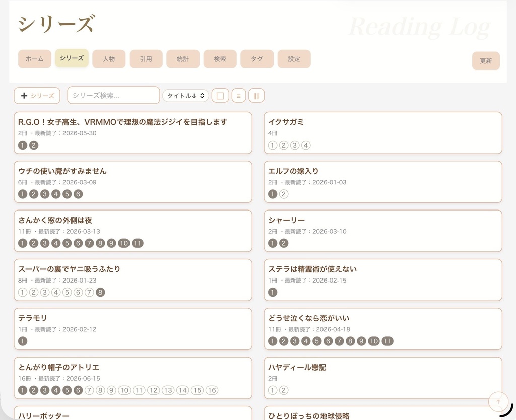The height and width of the screenshot is (420, 516).
Task: Toggle volume 1 of テラモリ
Action: (22, 341)
